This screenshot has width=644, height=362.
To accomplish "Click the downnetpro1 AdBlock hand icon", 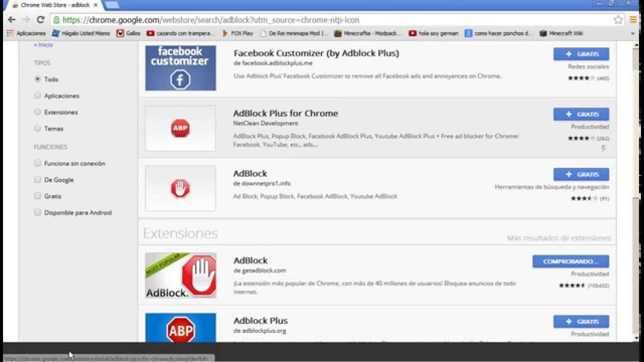I will tap(181, 189).
